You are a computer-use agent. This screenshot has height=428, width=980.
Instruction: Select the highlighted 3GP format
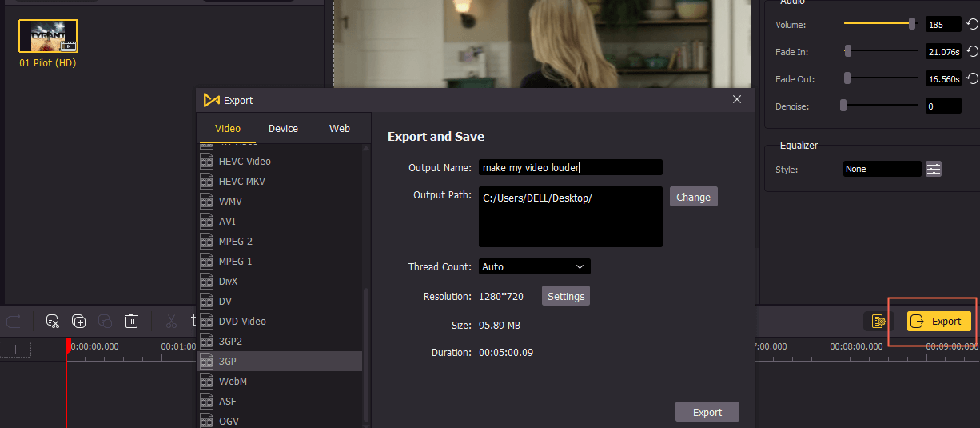[x=280, y=361]
